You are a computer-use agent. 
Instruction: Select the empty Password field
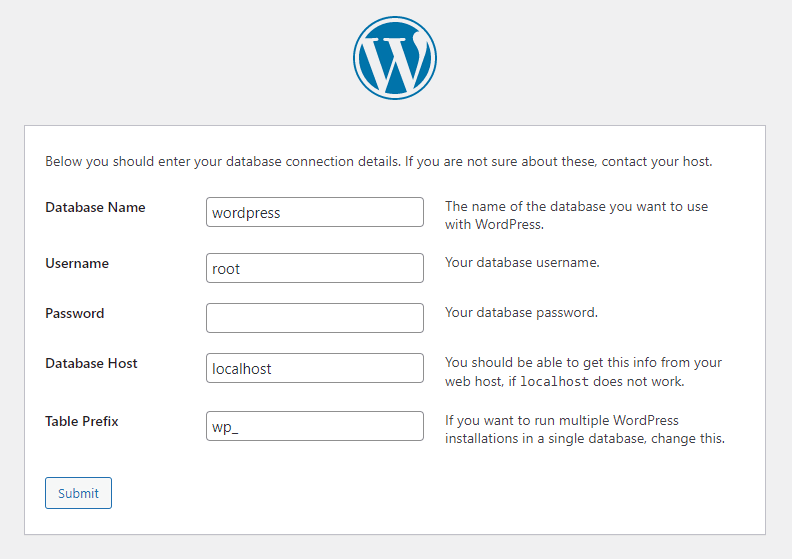(x=315, y=318)
